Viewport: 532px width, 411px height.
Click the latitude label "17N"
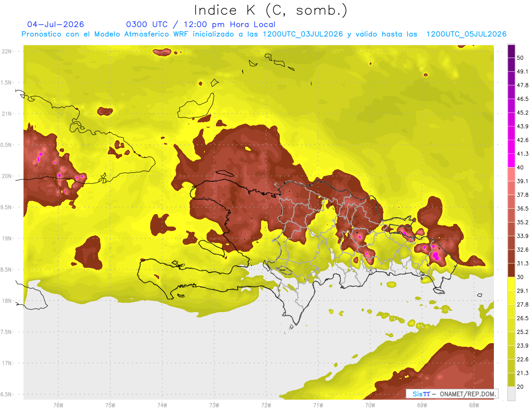pos(7,363)
